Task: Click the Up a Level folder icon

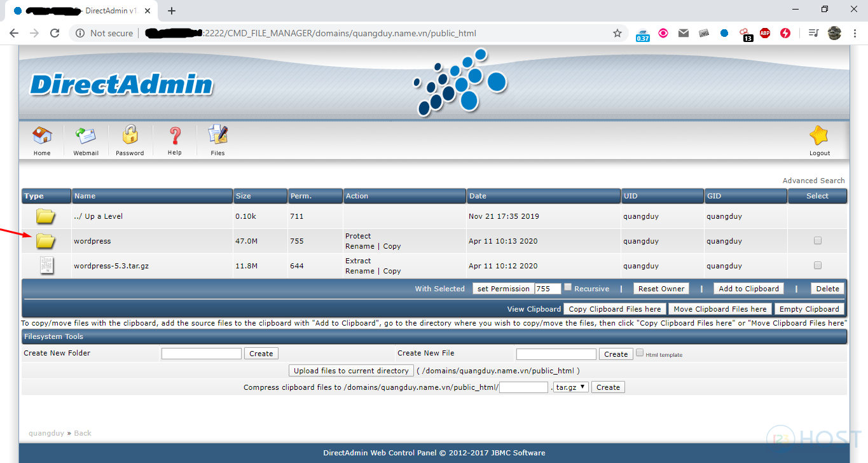Action: (x=45, y=216)
